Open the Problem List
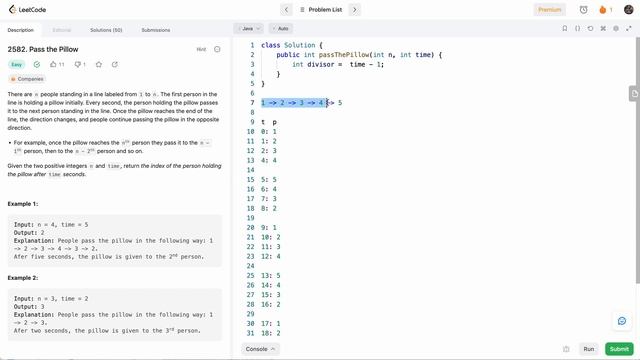Image resolution: width=640 pixels, height=360 pixels. pyautogui.click(x=321, y=9)
